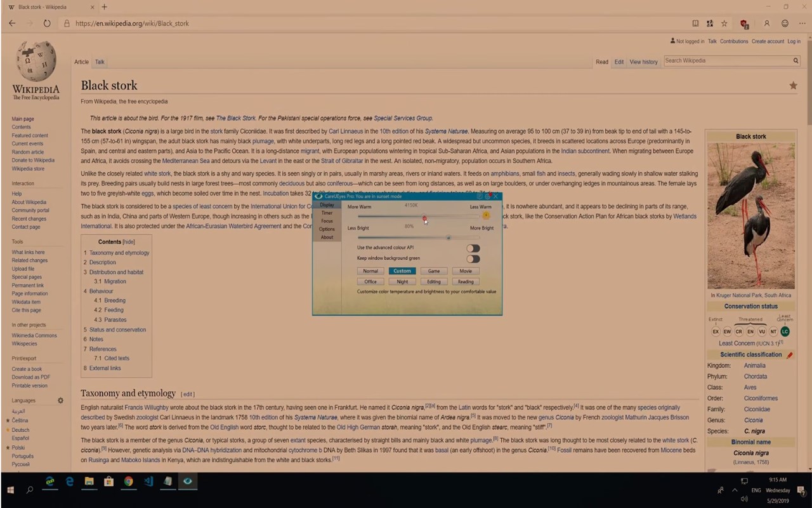Reload the Black stork page
The image size is (812, 508).
[47, 23]
